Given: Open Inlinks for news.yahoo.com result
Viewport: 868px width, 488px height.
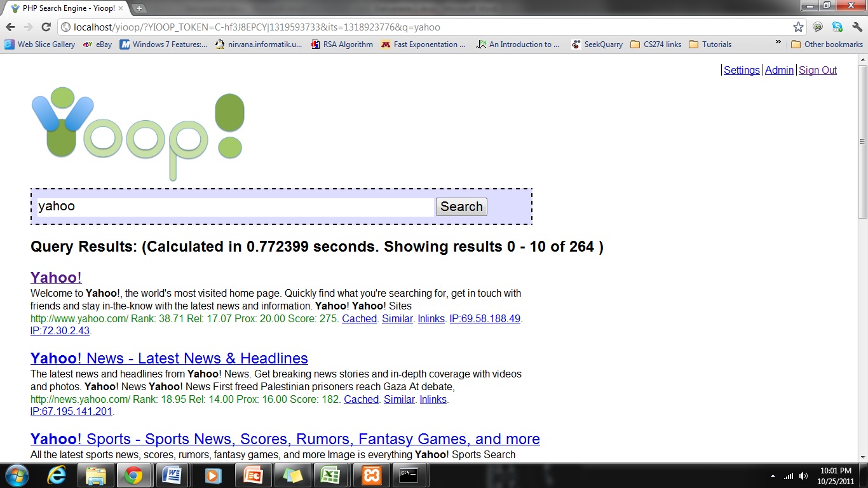Looking at the screenshot, I should tap(433, 399).
